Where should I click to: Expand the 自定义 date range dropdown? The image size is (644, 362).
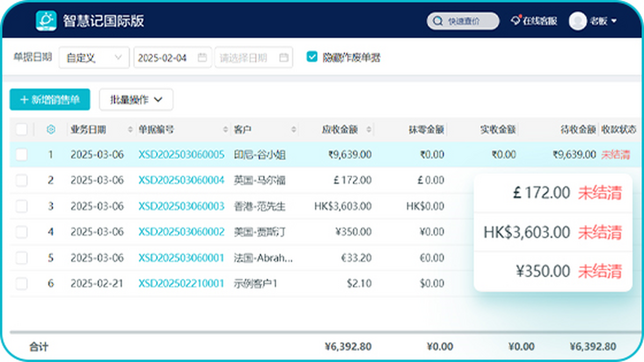94,58
